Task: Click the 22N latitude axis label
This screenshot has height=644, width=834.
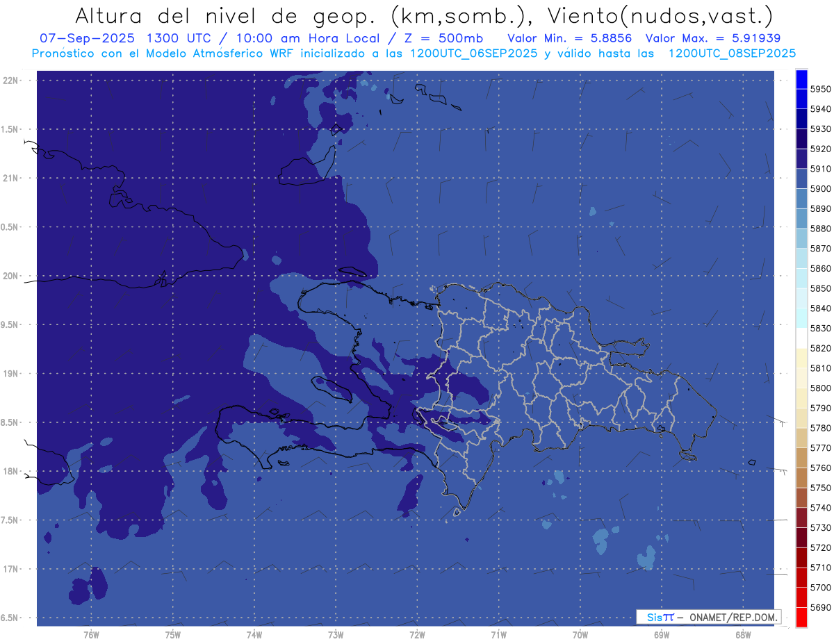Action: (10, 81)
